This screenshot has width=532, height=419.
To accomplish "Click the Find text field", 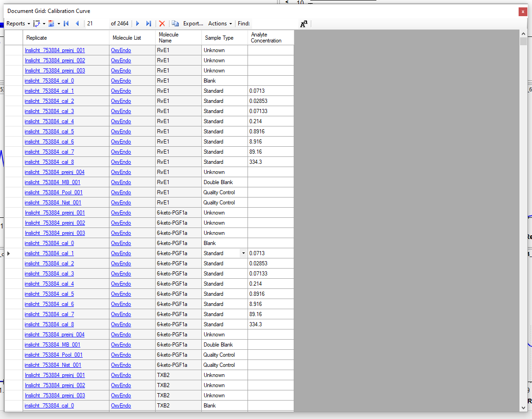I will 275,24.
